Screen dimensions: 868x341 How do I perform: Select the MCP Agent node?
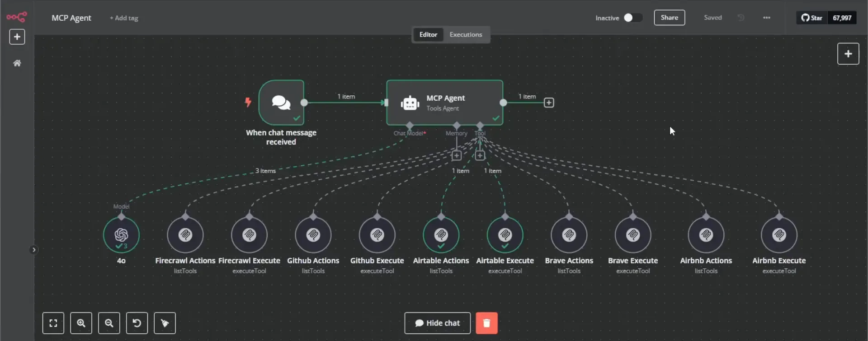[444, 103]
